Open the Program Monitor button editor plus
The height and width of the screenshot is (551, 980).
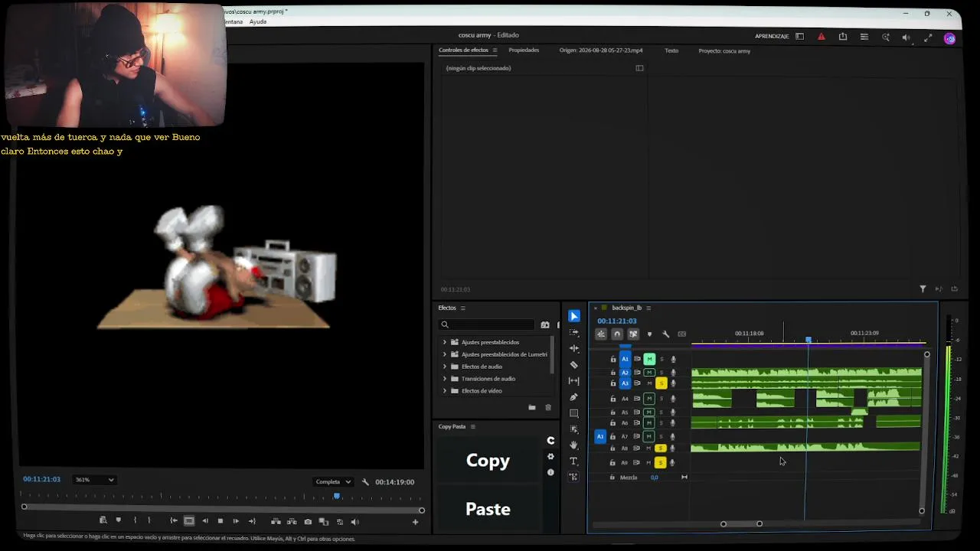(x=415, y=522)
